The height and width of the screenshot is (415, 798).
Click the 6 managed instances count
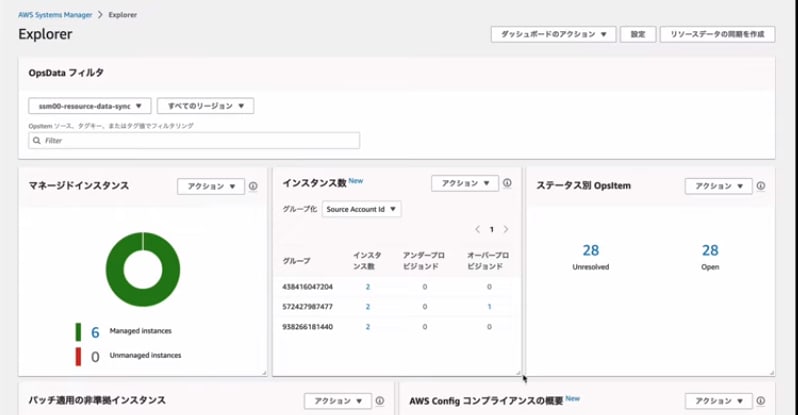coord(95,333)
